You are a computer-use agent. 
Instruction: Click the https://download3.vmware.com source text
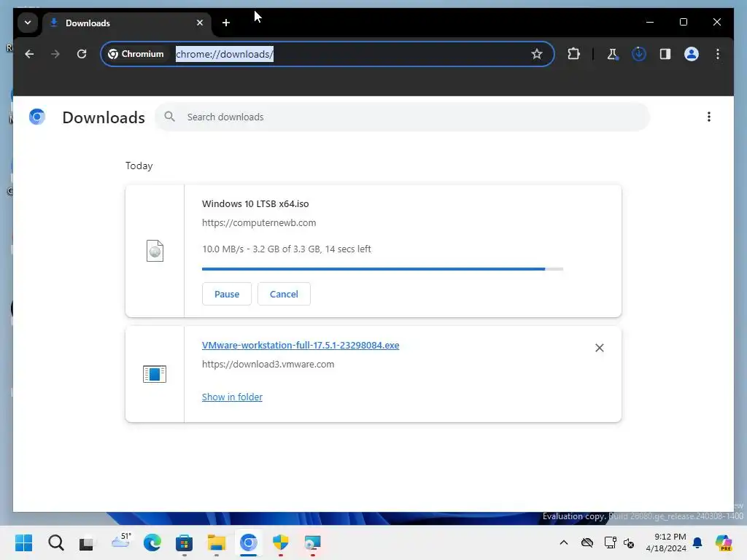click(268, 365)
